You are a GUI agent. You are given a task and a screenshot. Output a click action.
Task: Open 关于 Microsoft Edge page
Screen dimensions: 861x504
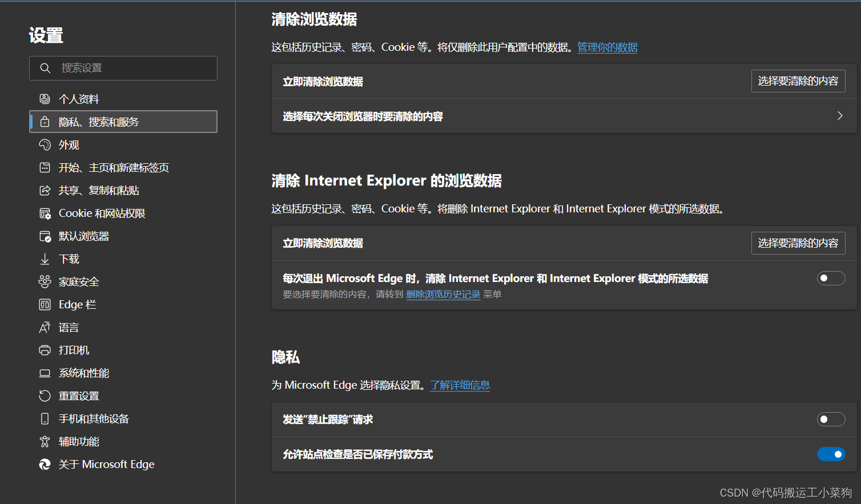tap(123, 464)
